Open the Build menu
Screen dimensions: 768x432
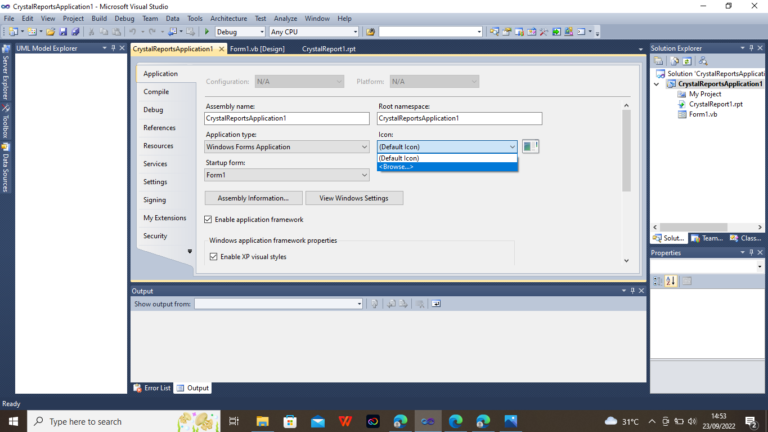coord(99,19)
